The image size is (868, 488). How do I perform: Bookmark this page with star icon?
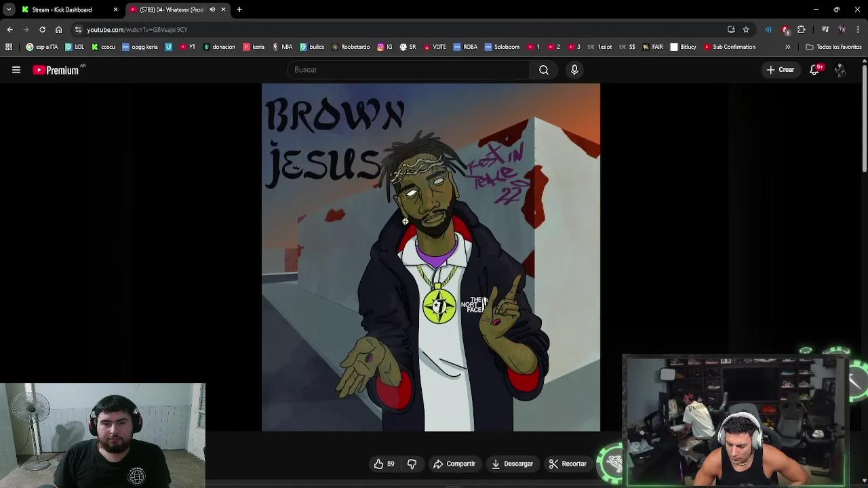click(746, 30)
